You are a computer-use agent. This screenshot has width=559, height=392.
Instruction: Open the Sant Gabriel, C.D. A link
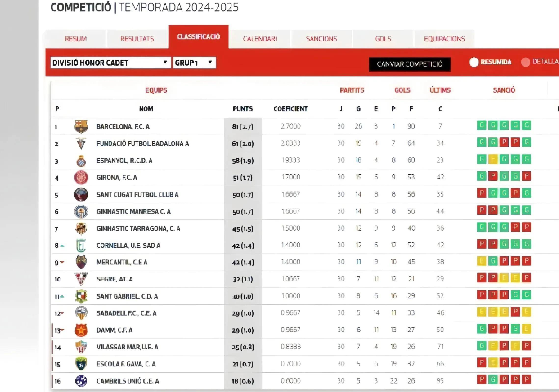point(127,296)
